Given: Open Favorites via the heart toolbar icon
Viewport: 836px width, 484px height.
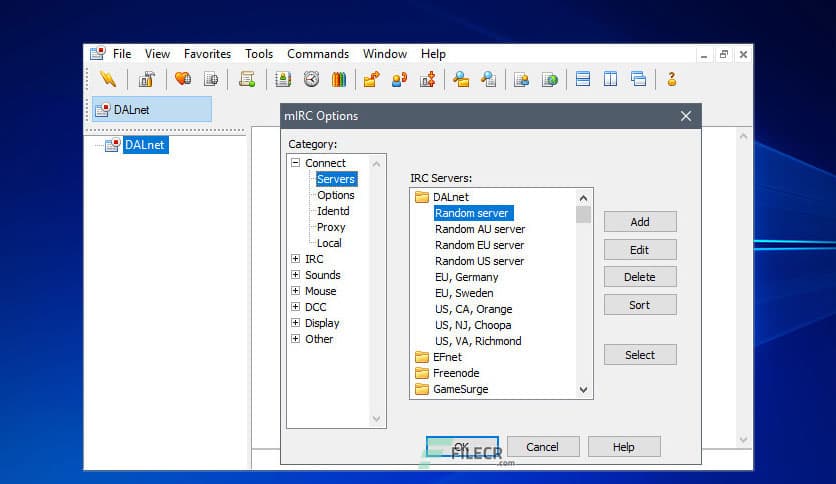Looking at the screenshot, I should (x=183, y=79).
